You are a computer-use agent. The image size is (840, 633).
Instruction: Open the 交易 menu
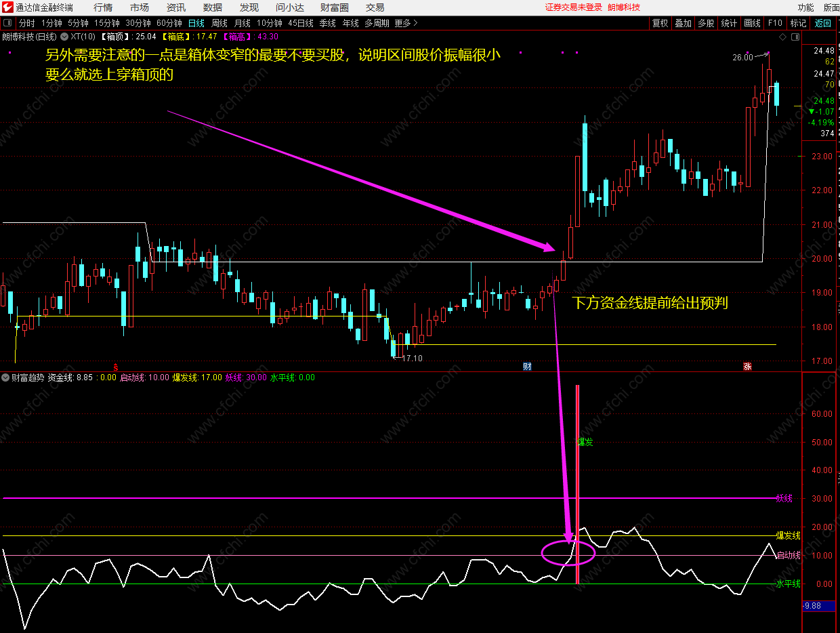375,7
